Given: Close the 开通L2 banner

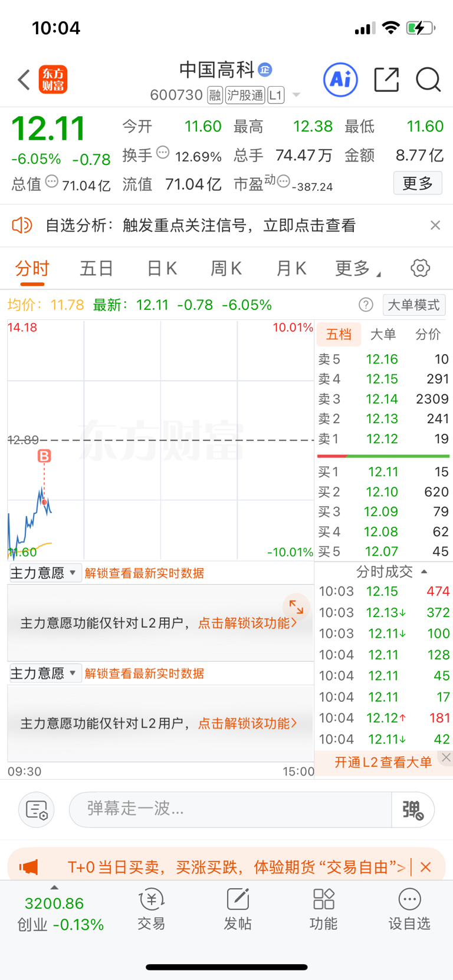Looking at the screenshot, I should (446, 758).
